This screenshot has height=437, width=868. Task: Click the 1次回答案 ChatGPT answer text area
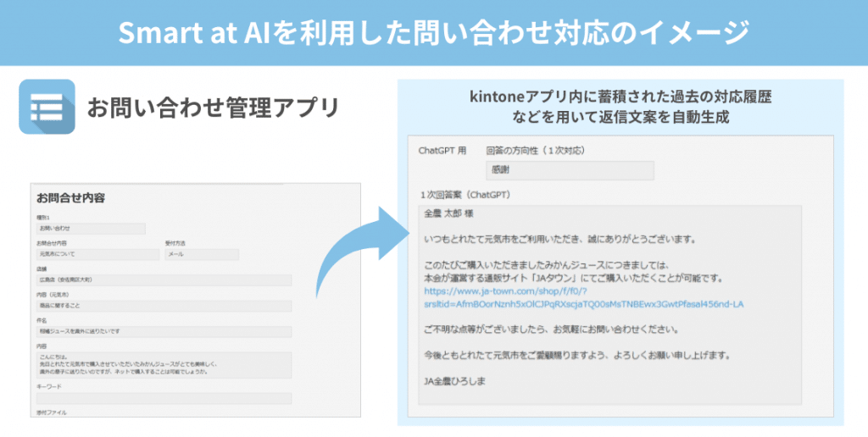coord(610,305)
